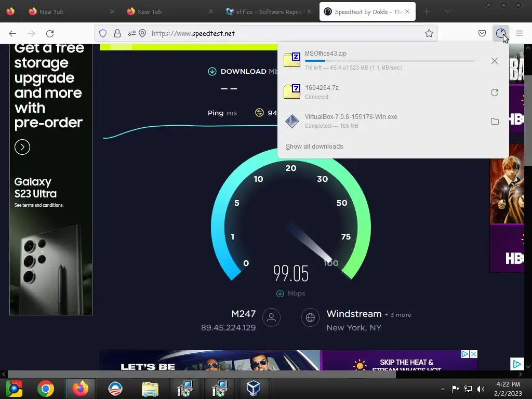The image size is (532, 399).
Task: Close the first New Tab
Action: tap(112, 11)
